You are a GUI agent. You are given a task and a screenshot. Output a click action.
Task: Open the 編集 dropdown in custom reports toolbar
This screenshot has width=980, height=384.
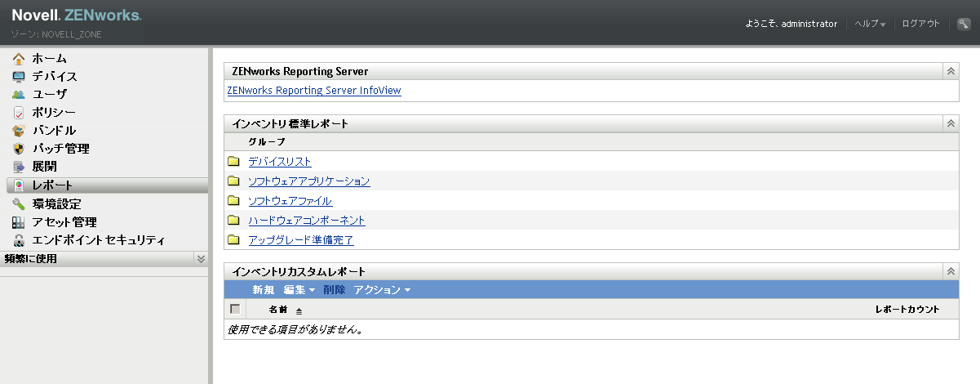[299, 290]
